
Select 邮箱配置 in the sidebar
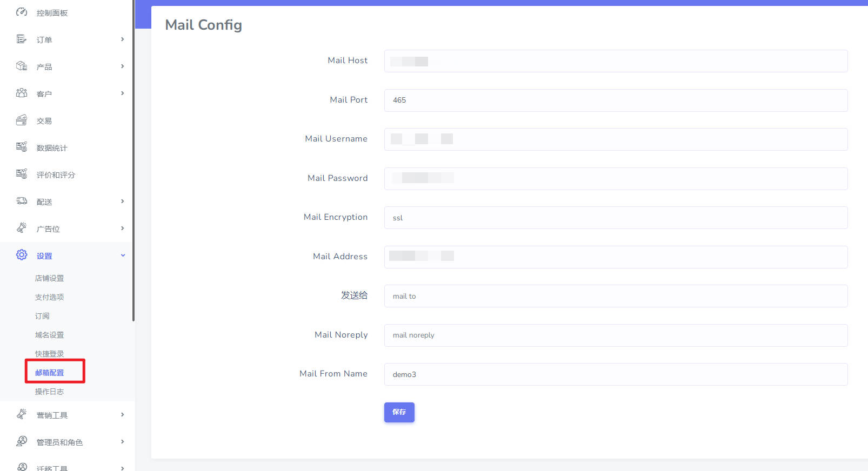(x=49, y=373)
